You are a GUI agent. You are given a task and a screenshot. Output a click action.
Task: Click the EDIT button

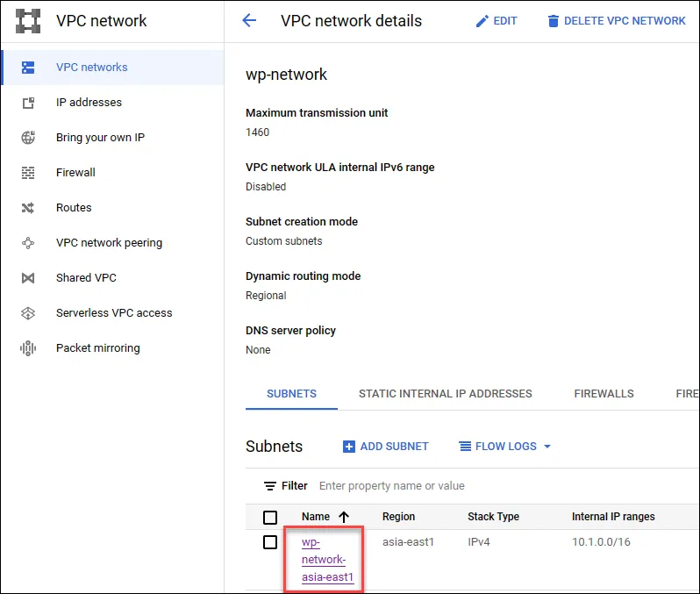496,21
